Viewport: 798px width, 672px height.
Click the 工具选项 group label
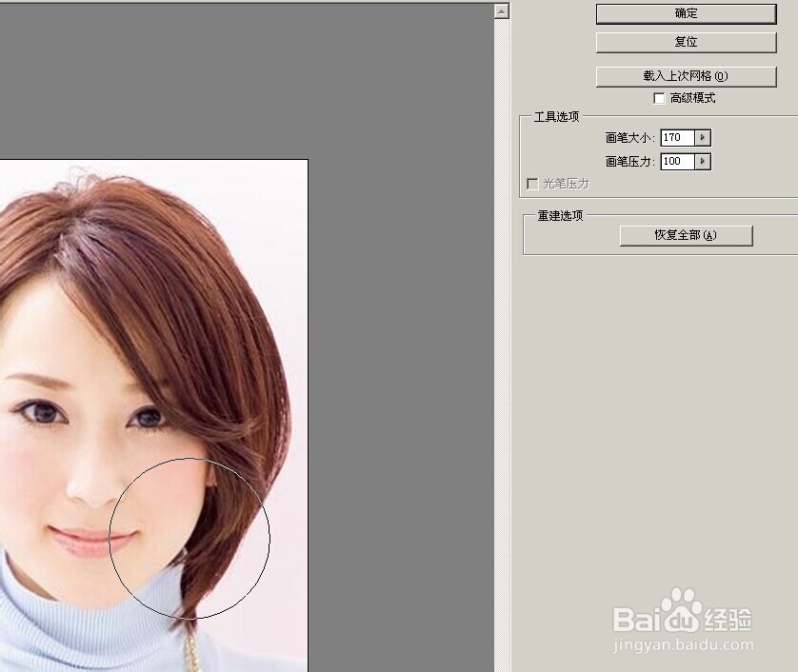557,117
